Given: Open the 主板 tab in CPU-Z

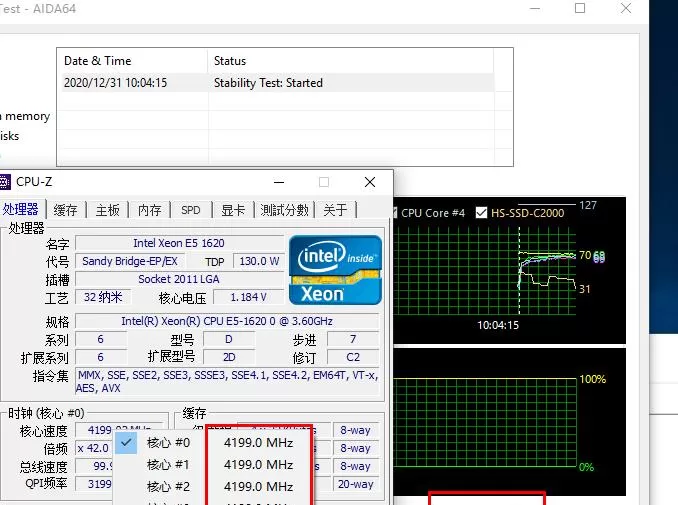Looking at the screenshot, I should pyautogui.click(x=107, y=210).
